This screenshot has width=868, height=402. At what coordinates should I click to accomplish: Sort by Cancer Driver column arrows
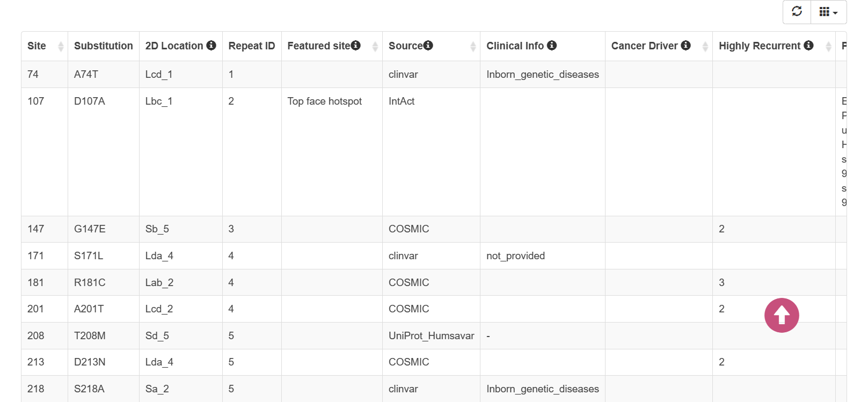click(705, 47)
